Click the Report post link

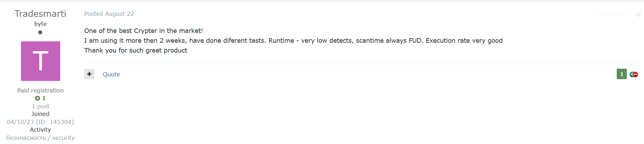pos(613,14)
